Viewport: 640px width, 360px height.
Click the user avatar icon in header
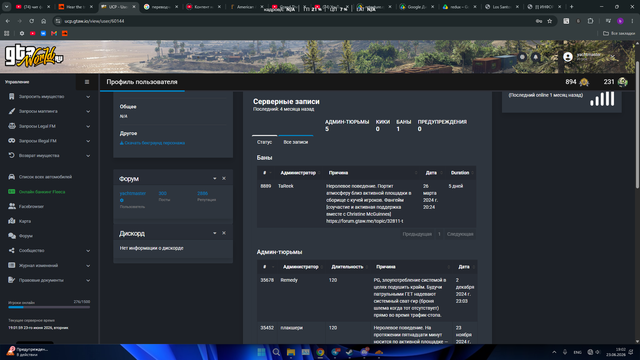pyautogui.click(x=567, y=57)
